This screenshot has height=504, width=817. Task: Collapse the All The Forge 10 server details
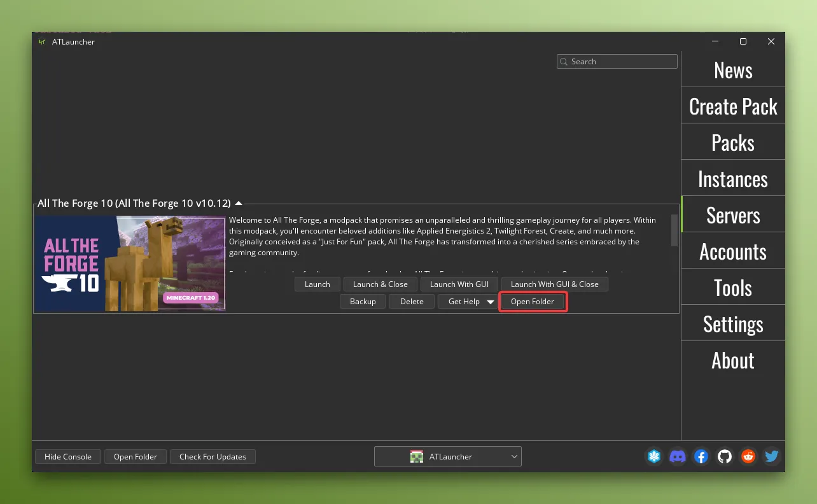point(239,202)
